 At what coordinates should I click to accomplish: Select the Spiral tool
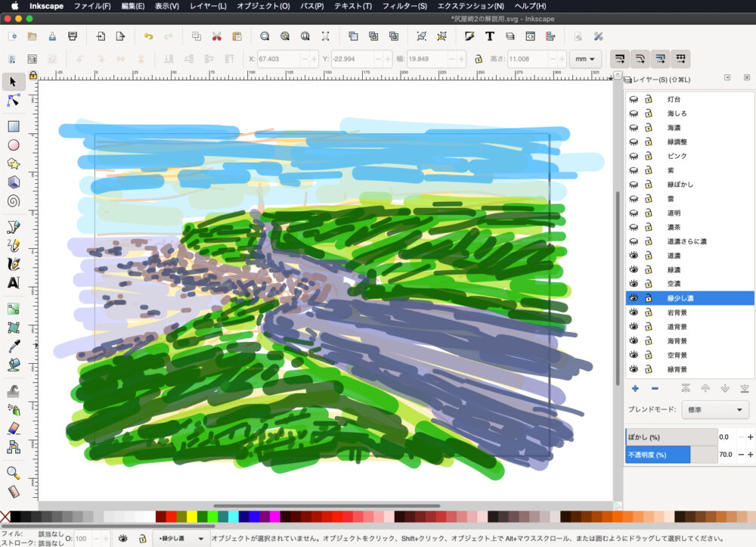click(x=13, y=201)
